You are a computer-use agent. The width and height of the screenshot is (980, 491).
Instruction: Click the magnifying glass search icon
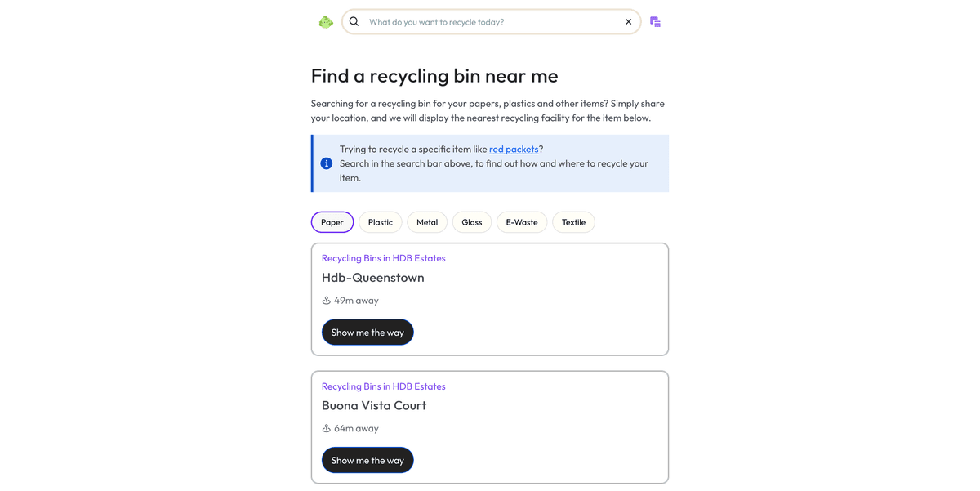click(354, 21)
